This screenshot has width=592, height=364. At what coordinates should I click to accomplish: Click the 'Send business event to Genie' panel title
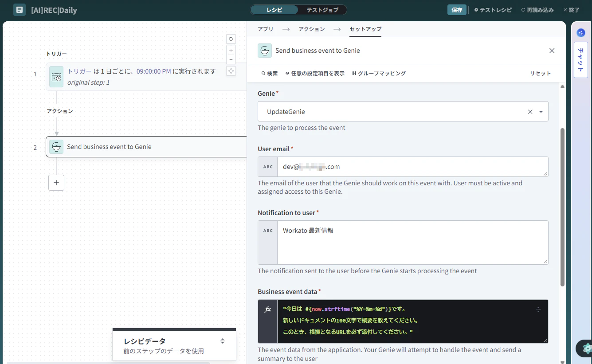(318, 51)
